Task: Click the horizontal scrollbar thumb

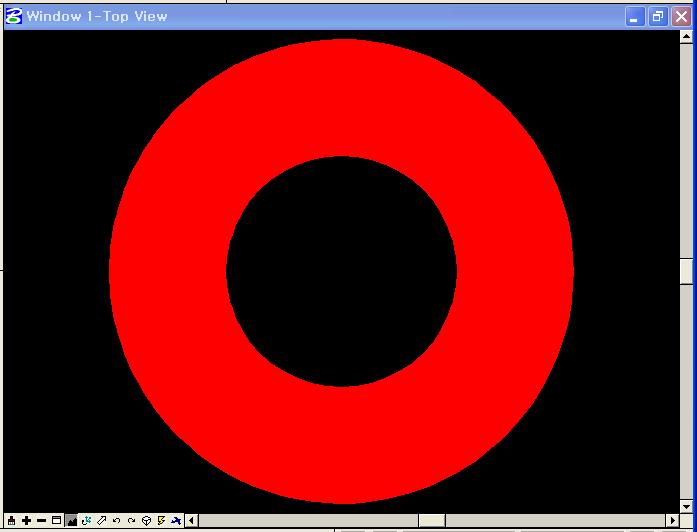Action: [x=431, y=521]
